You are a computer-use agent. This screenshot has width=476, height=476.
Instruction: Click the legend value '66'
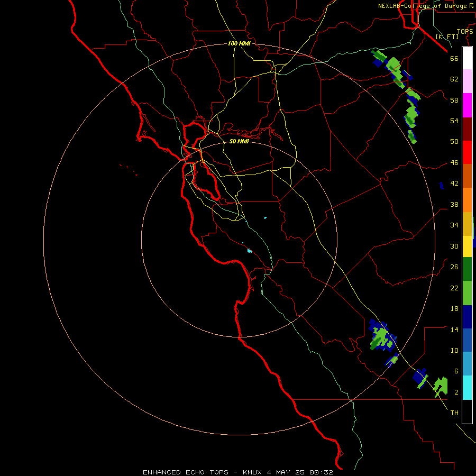454,58
